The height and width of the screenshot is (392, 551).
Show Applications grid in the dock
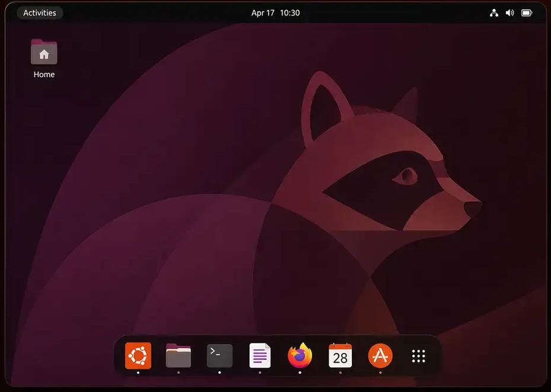coord(418,356)
